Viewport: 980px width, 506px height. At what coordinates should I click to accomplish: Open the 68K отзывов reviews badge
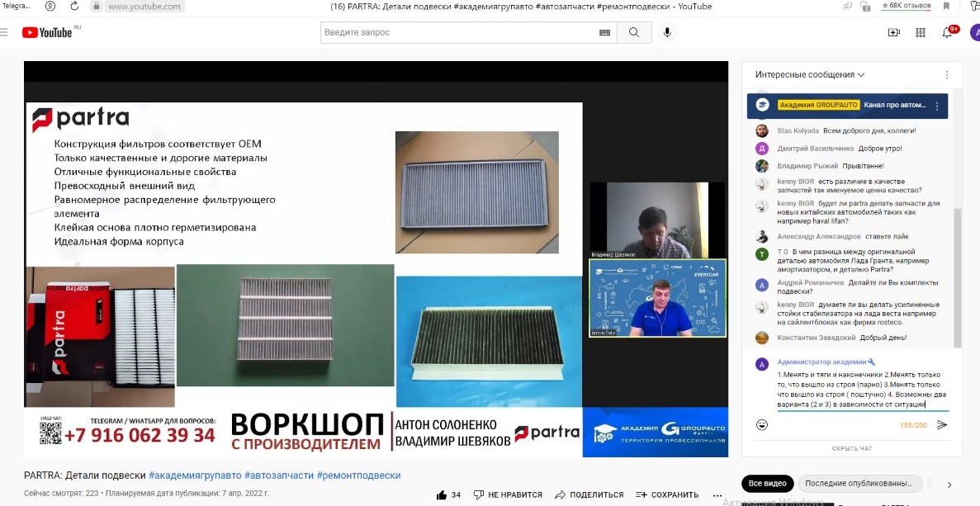(906, 6)
